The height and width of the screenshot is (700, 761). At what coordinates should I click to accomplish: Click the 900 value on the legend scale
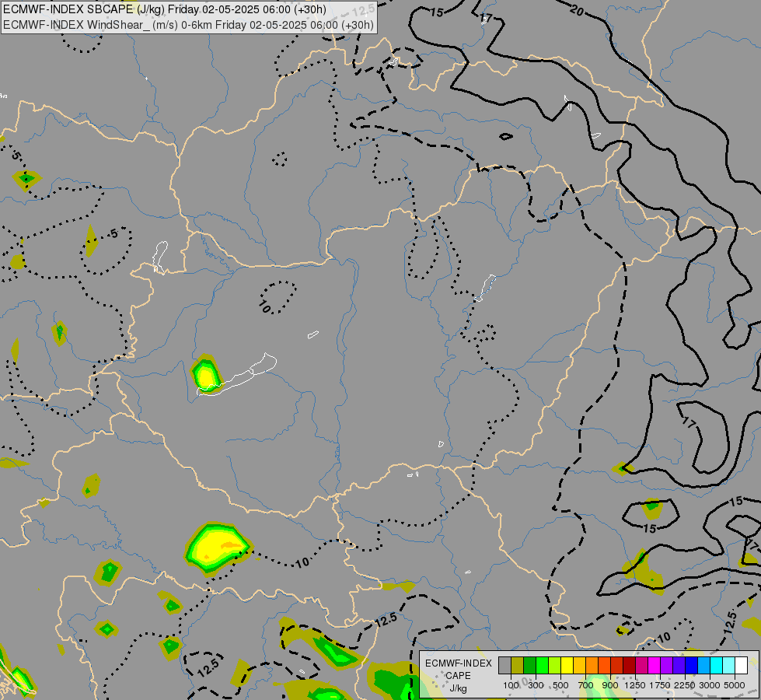[610, 685]
